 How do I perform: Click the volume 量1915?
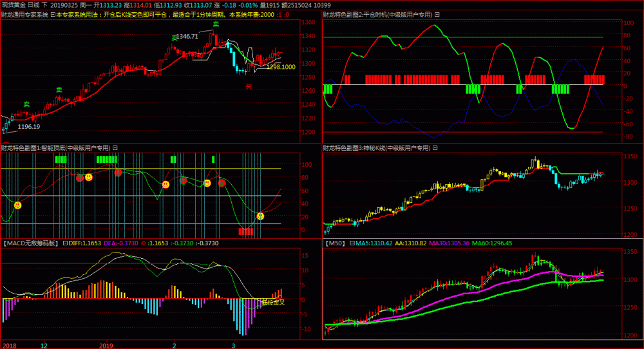[269, 5]
